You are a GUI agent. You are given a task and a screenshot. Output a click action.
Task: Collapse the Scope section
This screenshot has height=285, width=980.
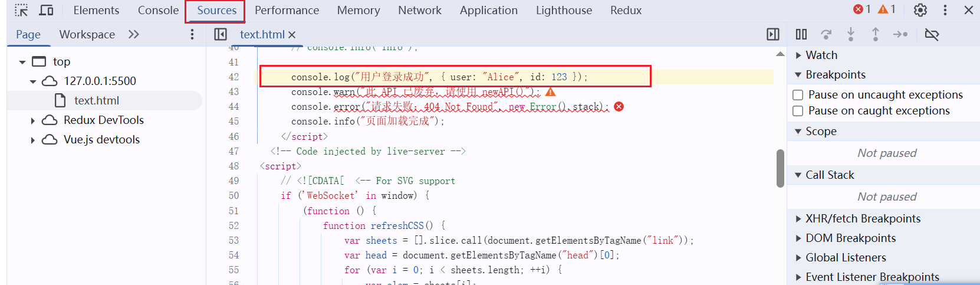[798, 132]
